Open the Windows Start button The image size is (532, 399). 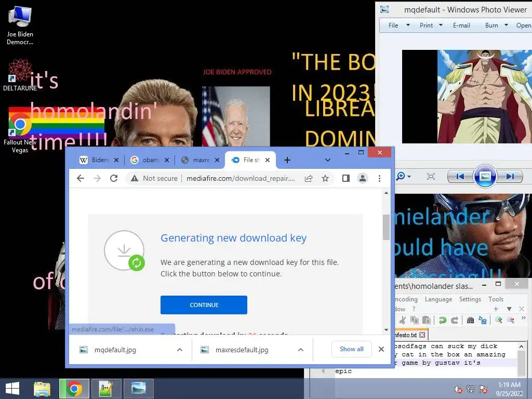[12, 389]
